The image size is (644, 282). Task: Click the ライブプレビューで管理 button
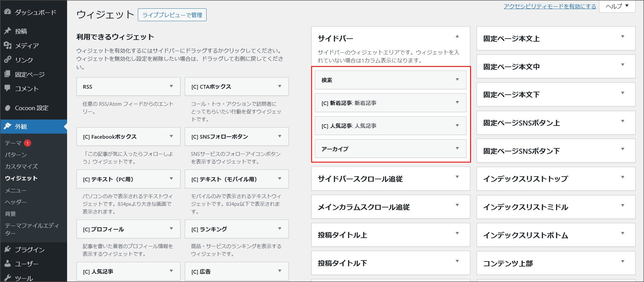pyautogui.click(x=172, y=15)
